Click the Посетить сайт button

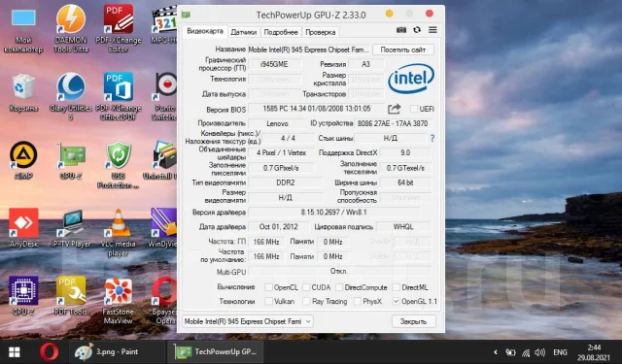(x=403, y=50)
